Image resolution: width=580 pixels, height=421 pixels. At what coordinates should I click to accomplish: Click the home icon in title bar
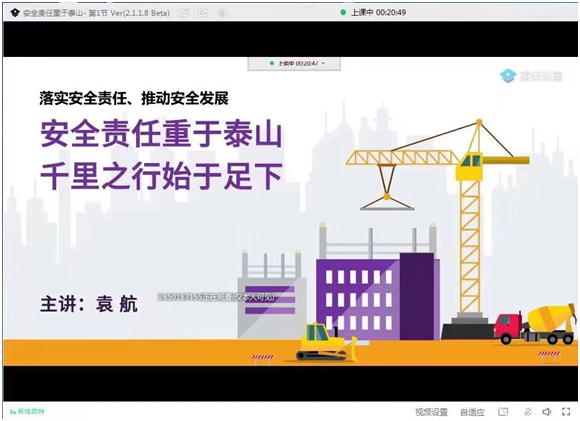click(x=222, y=13)
